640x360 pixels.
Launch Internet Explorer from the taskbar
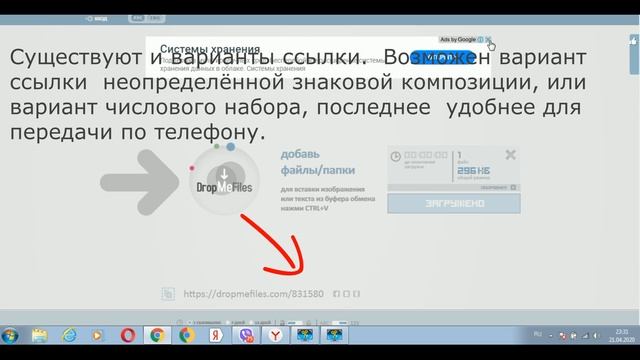[x=69, y=336]
